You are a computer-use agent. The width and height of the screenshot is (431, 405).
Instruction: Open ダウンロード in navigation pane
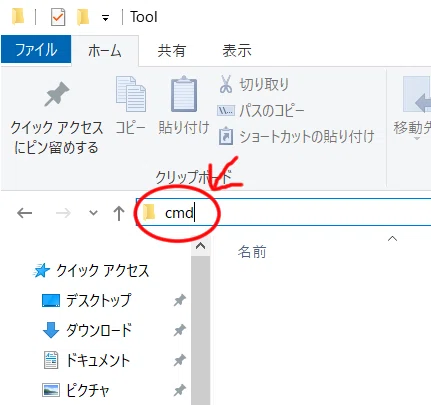click(x=99, y=330)
